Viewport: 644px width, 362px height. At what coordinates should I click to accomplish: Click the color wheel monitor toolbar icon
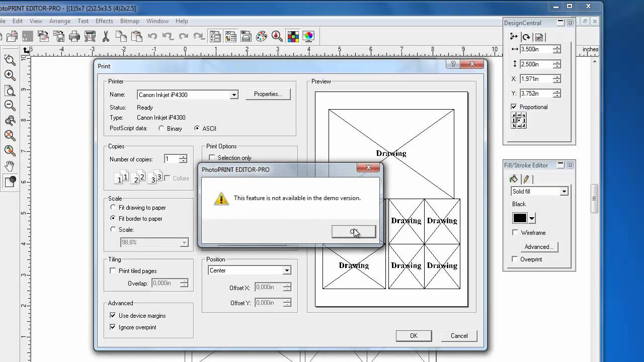coord(308,36)
